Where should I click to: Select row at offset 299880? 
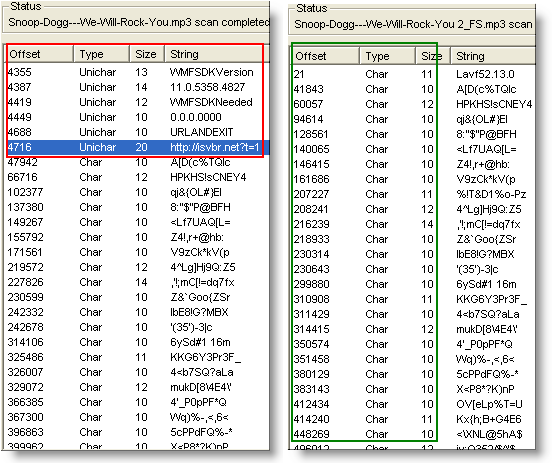[x=413, y=284]
